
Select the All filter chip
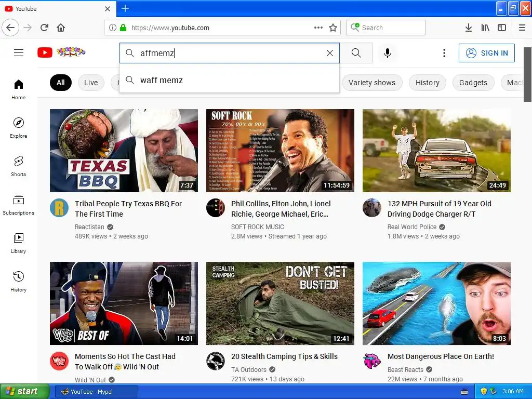point(61,83)
